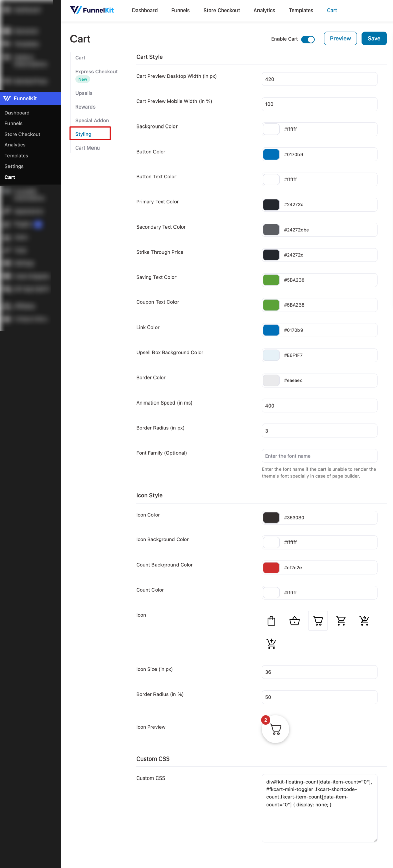Open the Upsell Box Background Color swatch
Screen dimensions: 393x868
pos(271,355)
